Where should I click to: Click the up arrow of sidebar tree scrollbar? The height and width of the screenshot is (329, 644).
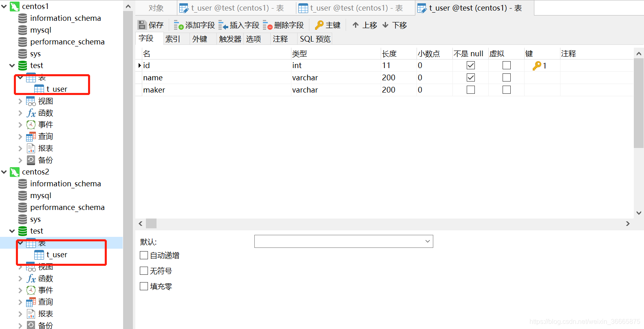[x=128, y=6]
